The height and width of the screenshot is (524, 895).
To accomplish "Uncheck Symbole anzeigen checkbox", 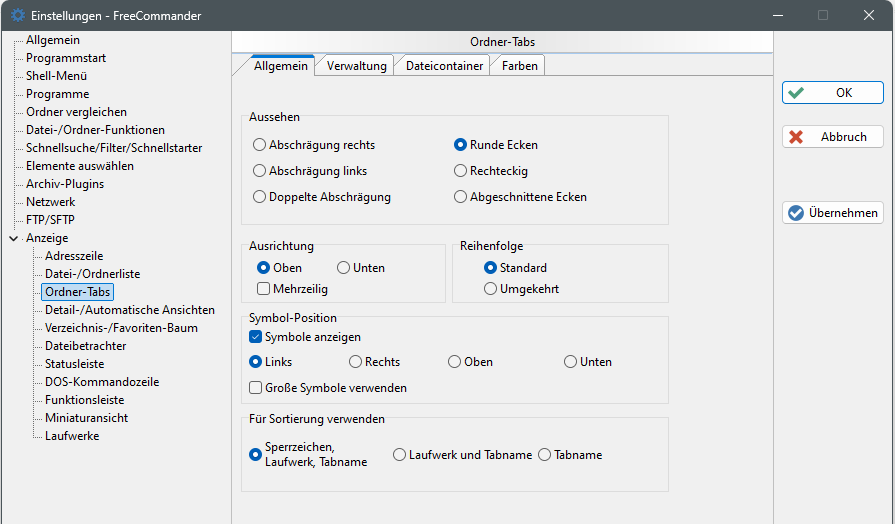I will 256,337.
